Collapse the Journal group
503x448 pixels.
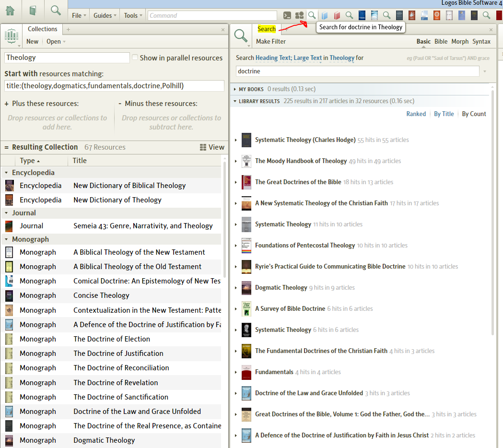click(6, 213)
